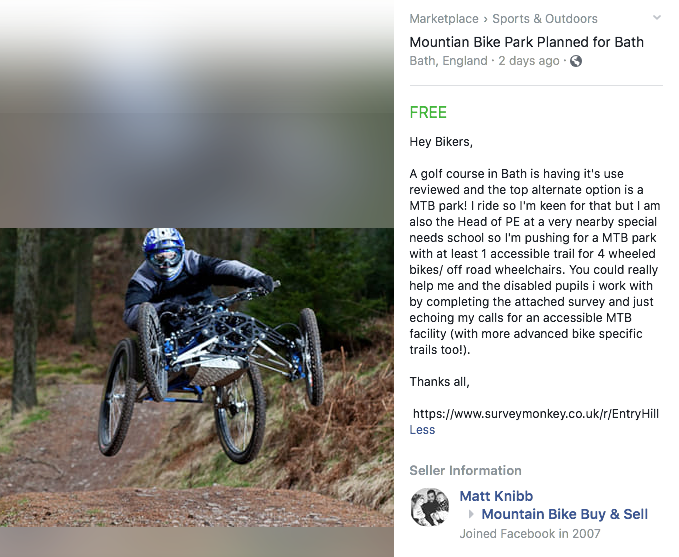The width and height of the screenshot is (679, 557).
Task: Collapse the description with Less
Action: (x=422, y=430)
